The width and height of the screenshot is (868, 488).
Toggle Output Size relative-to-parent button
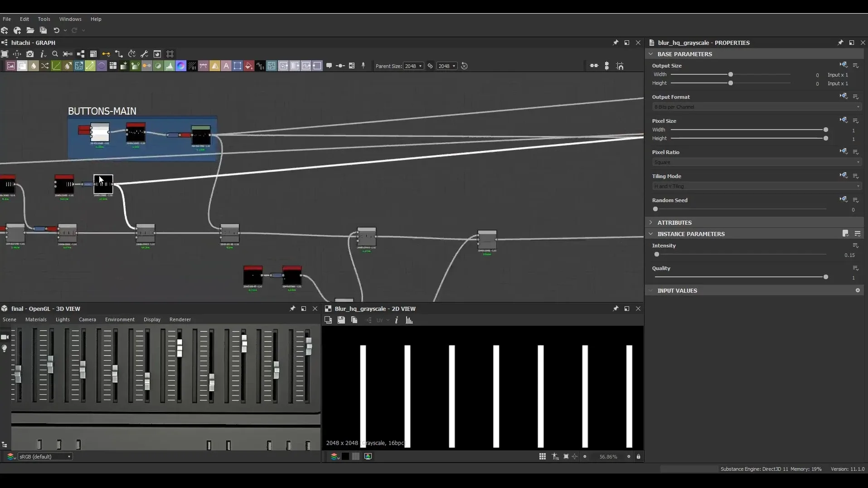tap(843, 65)
